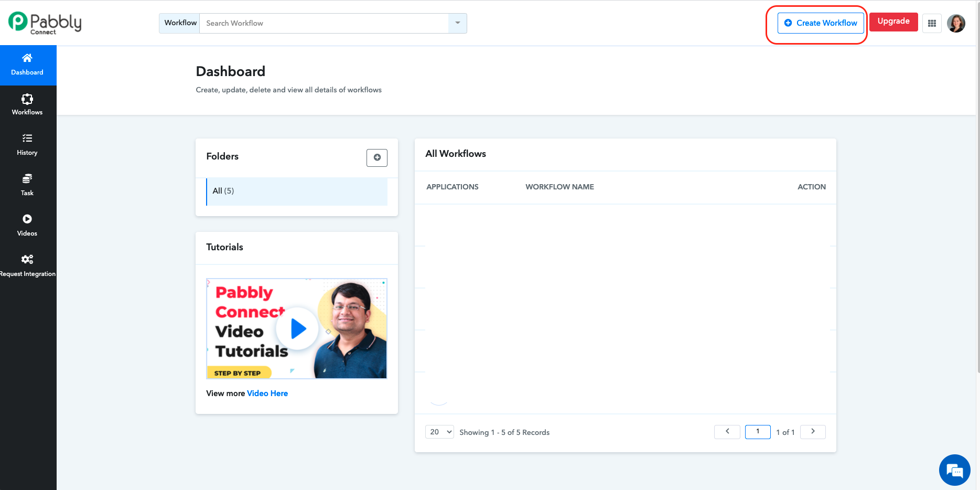Viewport: 980px width, 490px height.
Task: Open the apps grid icon near Upgrade
Action: coord(932,23)
